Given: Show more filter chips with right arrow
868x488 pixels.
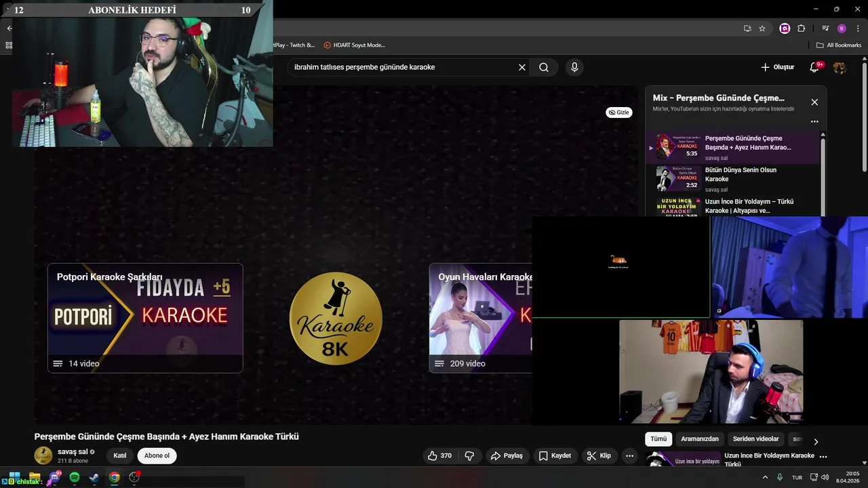Looking at the screenshot, I should click(816, 441).
